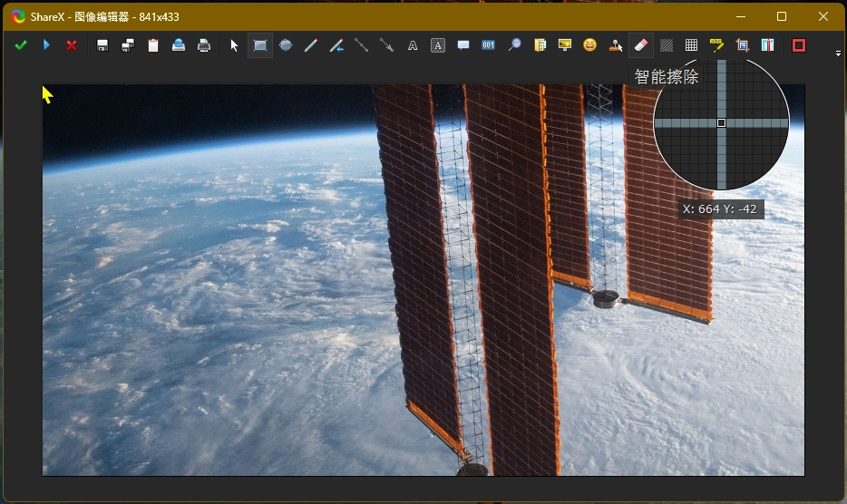Select the Crop image tool

743,45
